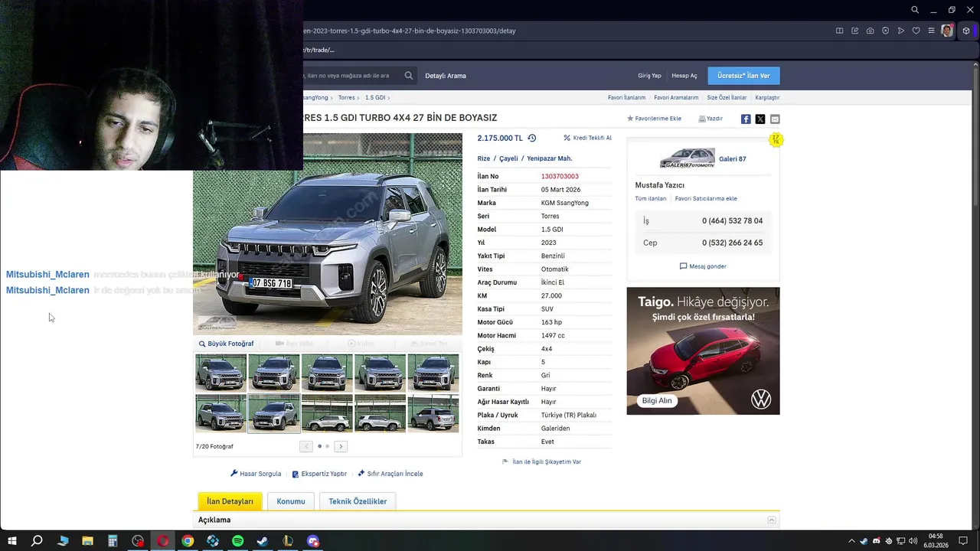Open the Torres breadcrumb link

(x=347, y=98)
